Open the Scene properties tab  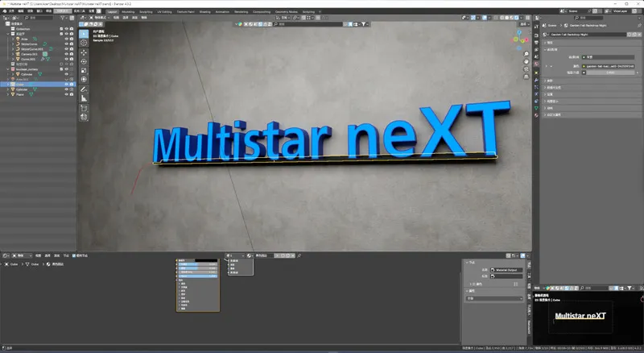click(x=536, y=56)
